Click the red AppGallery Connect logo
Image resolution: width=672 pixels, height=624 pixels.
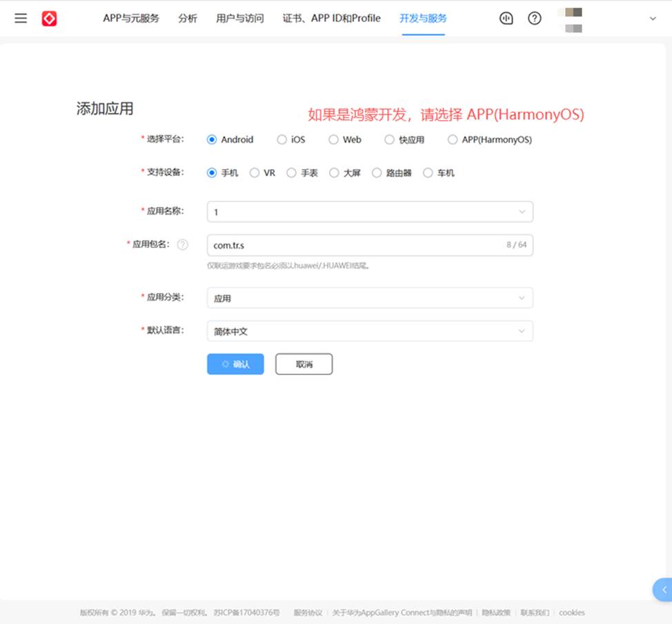49,19
